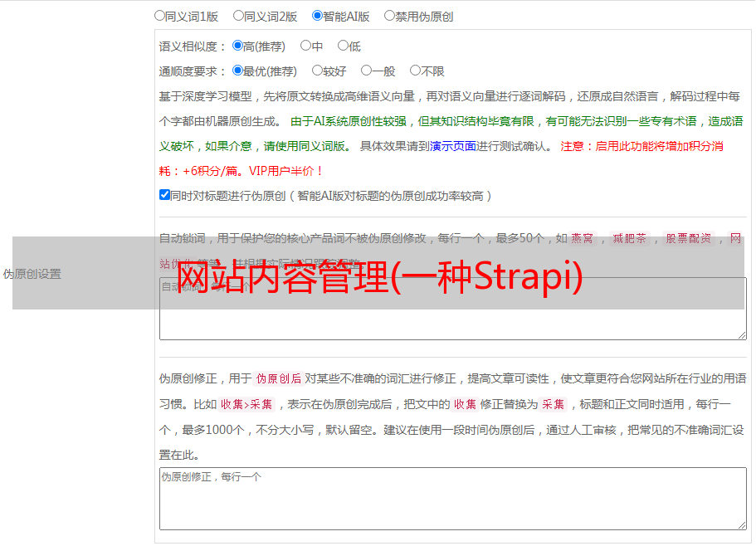The height and width of the screenshot is (546, 756).
Task: Set 语义相似度 to 低
Action: click(343, 46)
